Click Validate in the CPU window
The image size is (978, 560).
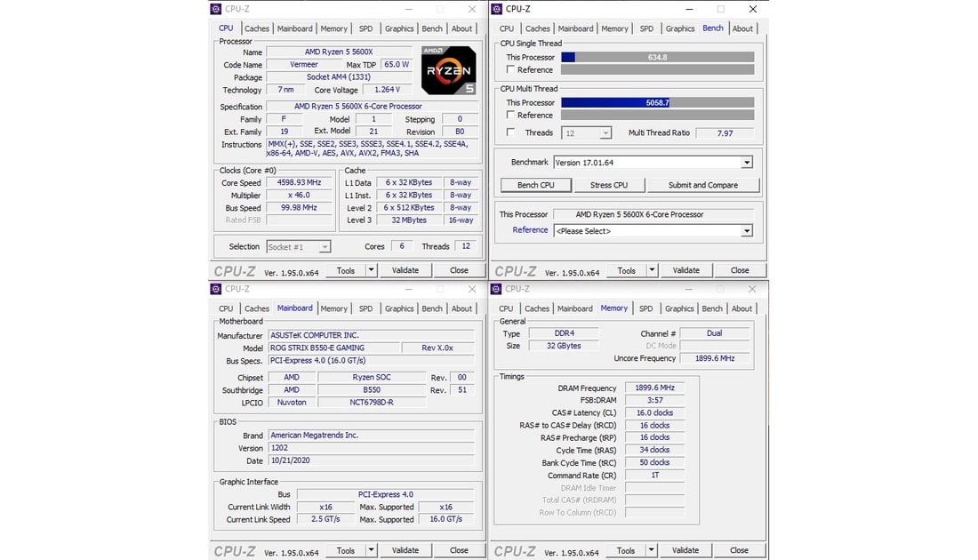click(x=405, y=270)
